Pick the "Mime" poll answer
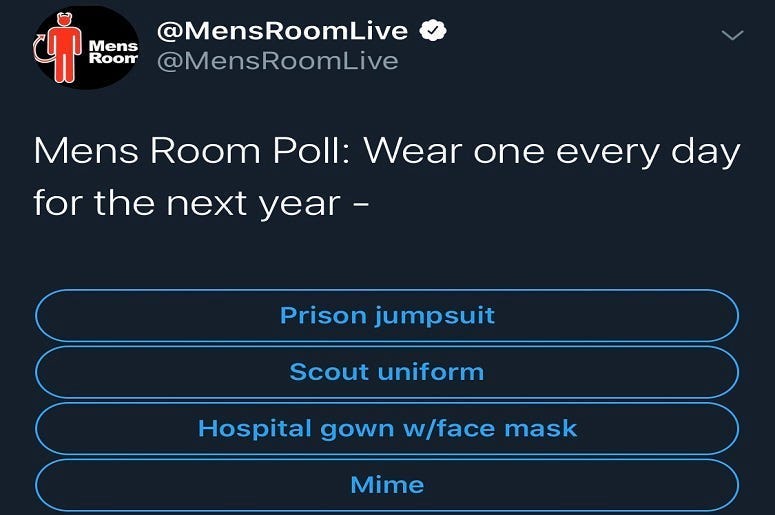 [387, 485]
